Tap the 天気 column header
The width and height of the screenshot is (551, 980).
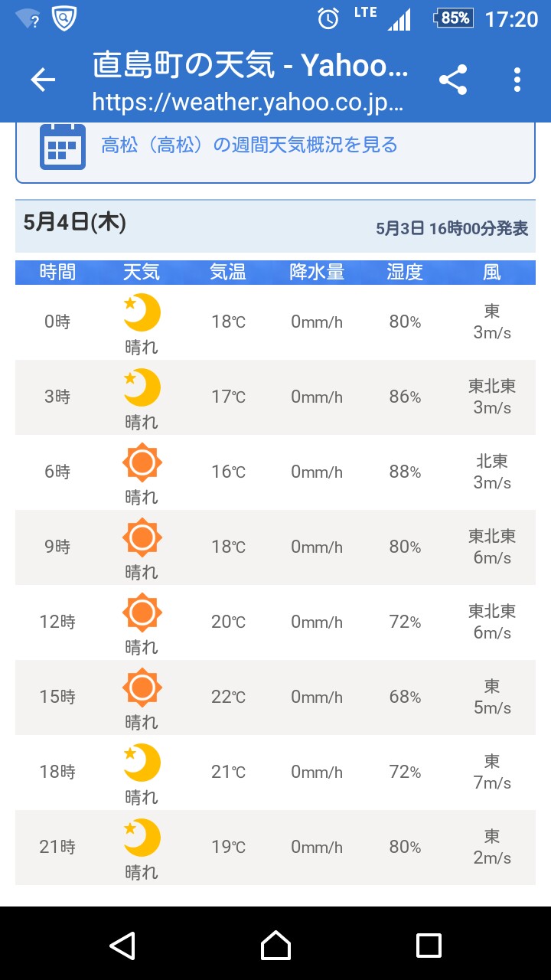[x=142, y=272]
